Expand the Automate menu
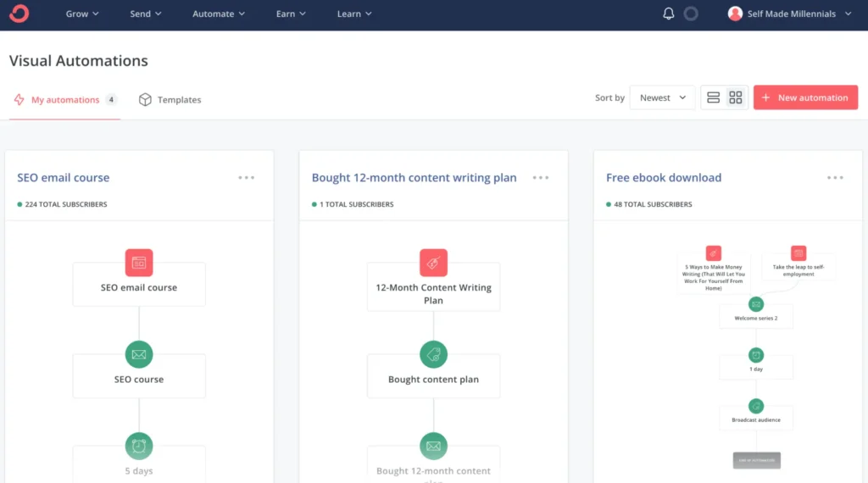Image resolution: width=868 pixels, height=483 pixels. 219,14
